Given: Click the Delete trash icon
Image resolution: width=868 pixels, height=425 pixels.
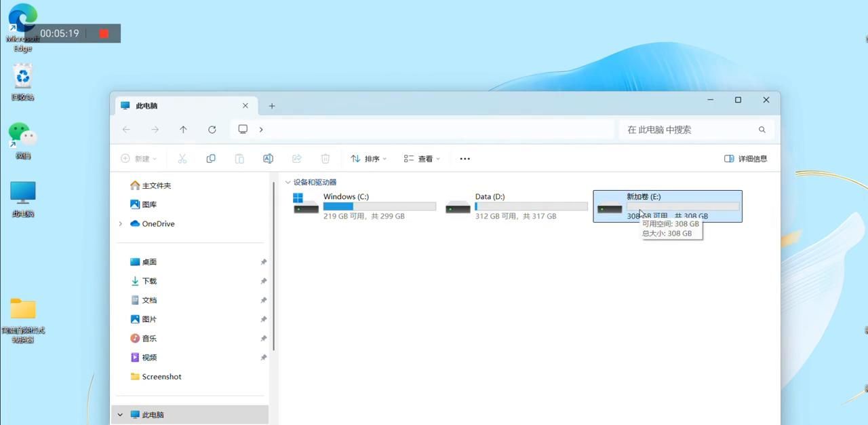Looking at the screenshot, I should (x=325, y=159).
